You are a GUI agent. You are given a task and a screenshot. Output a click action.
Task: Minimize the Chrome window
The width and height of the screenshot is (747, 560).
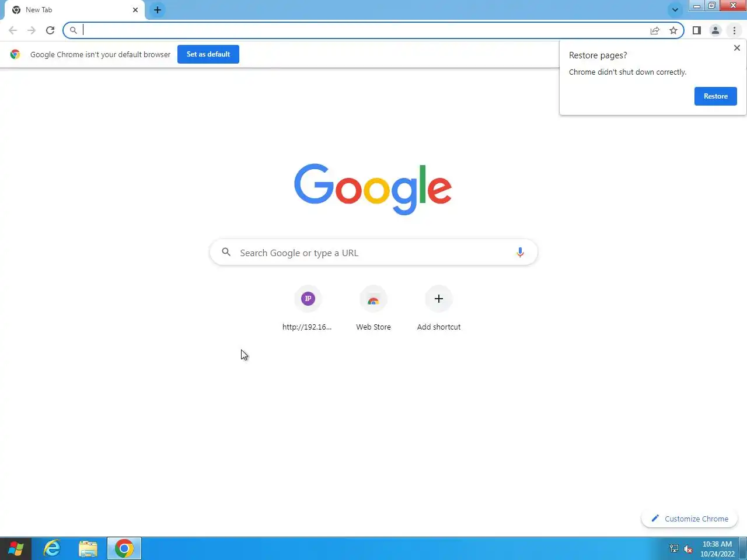pos(697,6)
